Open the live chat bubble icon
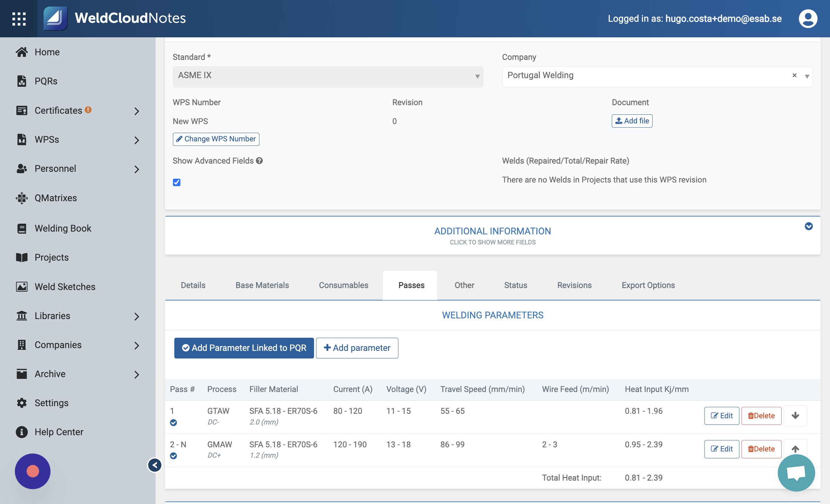The width and height of the screenshot is (830, 504). 796,473
